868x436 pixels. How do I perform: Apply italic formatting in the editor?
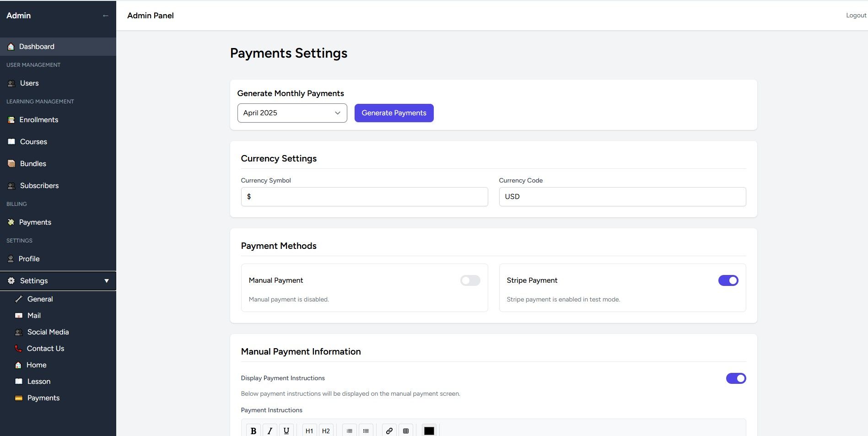tap(270, 431)
